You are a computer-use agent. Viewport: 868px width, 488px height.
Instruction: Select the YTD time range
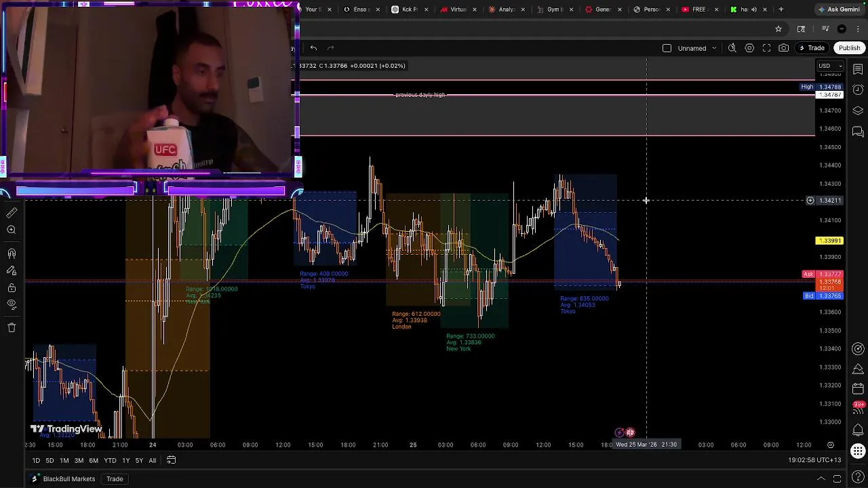(110, 461)
